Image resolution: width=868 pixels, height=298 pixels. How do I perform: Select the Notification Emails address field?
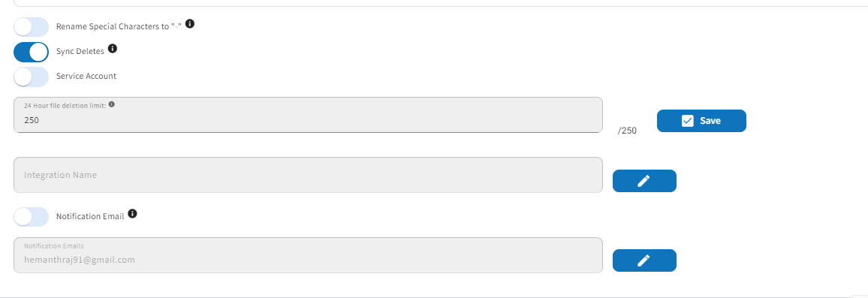308,255
